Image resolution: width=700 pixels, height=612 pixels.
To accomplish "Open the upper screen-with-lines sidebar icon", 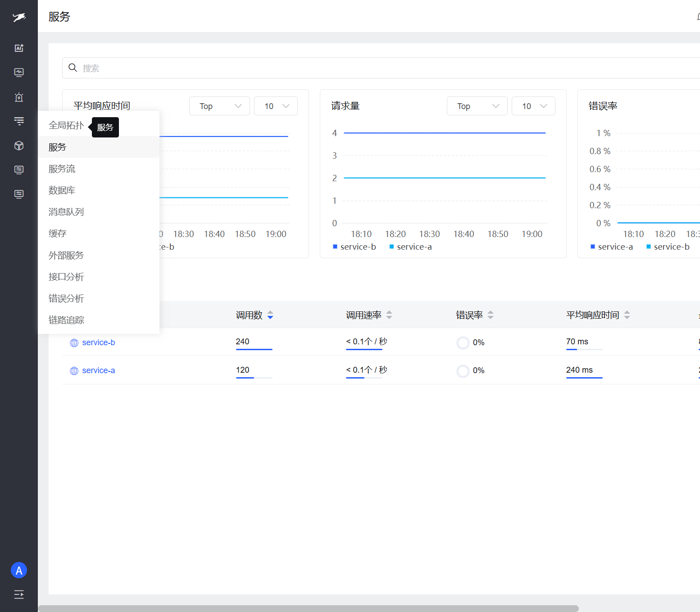I will 19,170.
